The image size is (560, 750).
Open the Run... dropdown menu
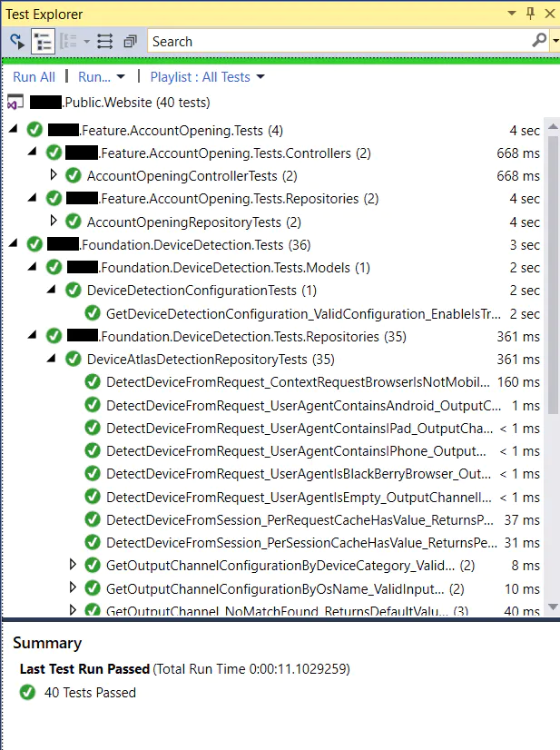(102, 77)
